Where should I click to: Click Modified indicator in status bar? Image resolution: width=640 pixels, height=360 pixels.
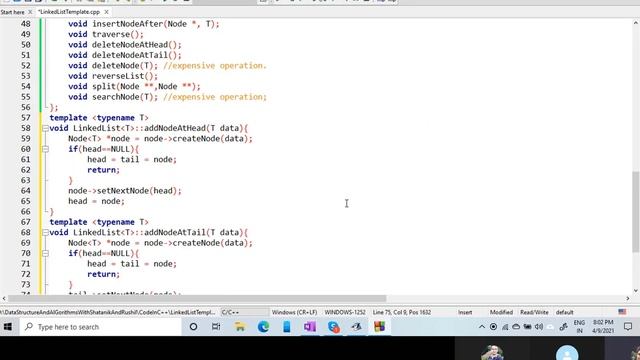pos(501,312)
